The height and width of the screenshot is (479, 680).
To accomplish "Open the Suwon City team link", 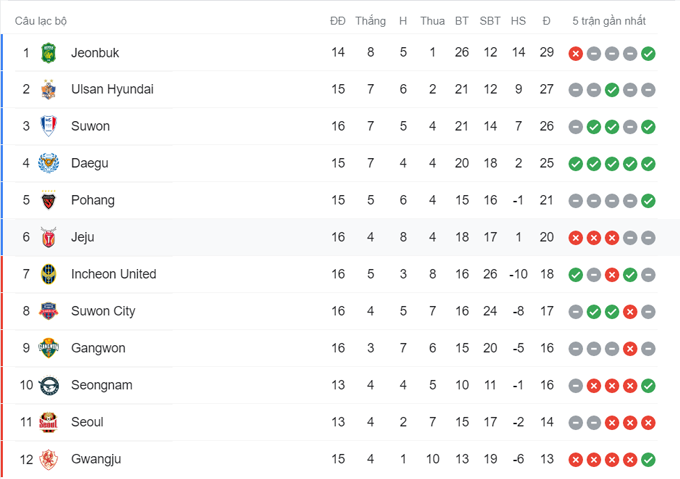I will pyautogui.click(x=103, y=311).
